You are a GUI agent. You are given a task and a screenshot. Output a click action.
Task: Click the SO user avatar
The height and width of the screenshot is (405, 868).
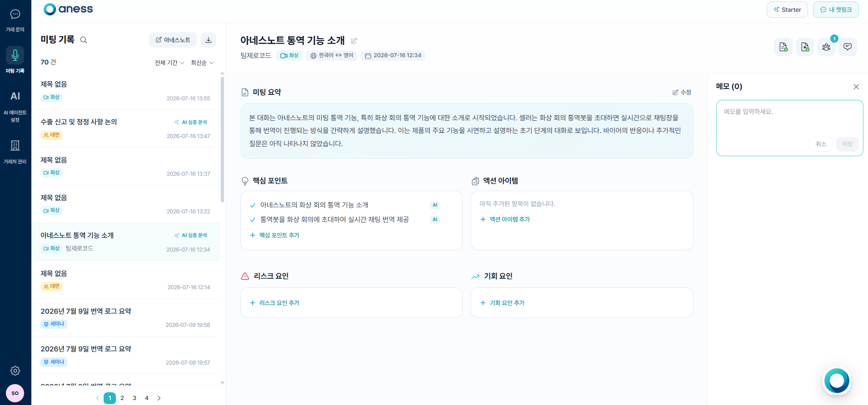point(15,393)
